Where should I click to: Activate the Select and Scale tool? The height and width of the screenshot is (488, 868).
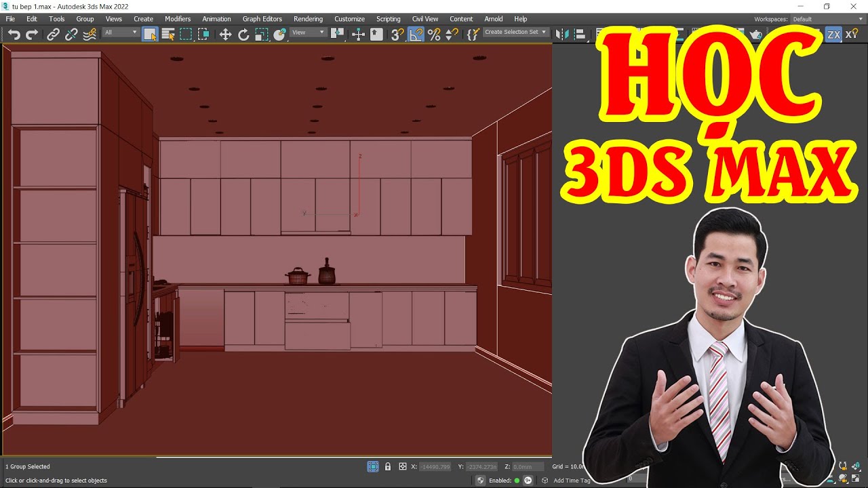coord(262,35)
